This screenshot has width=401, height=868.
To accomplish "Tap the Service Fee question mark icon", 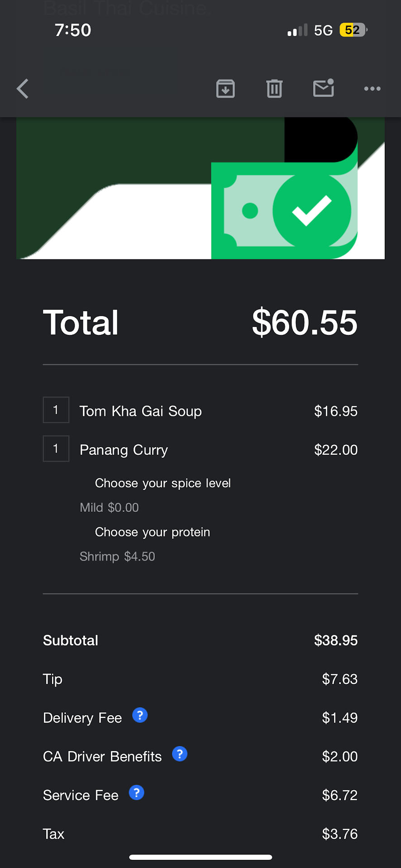I will pos(137,793).
